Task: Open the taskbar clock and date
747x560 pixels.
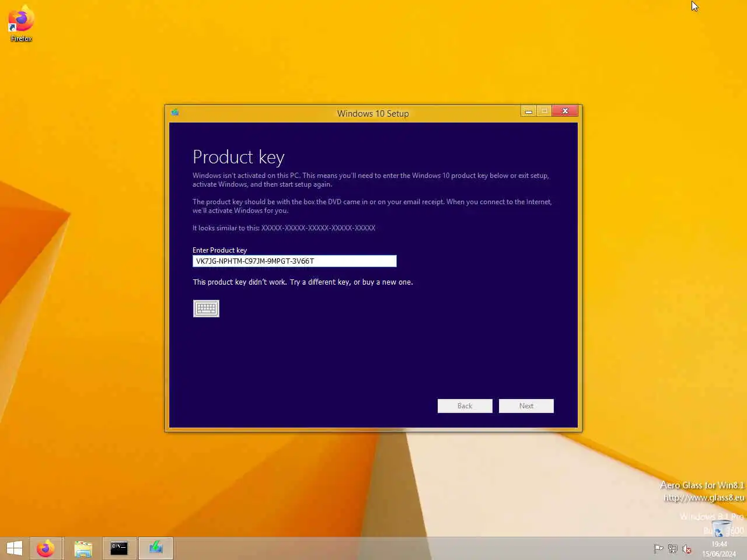Action: 719,549
